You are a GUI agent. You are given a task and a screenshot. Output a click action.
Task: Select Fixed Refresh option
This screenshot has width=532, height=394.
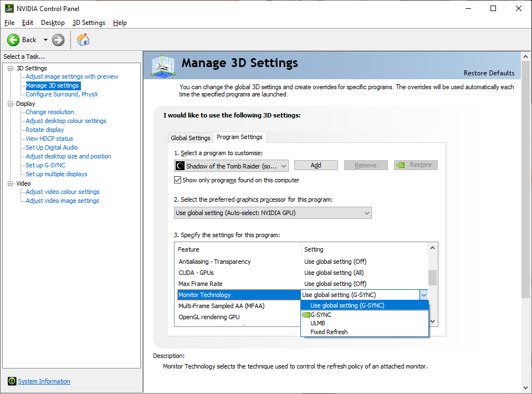tap(365, 332)
